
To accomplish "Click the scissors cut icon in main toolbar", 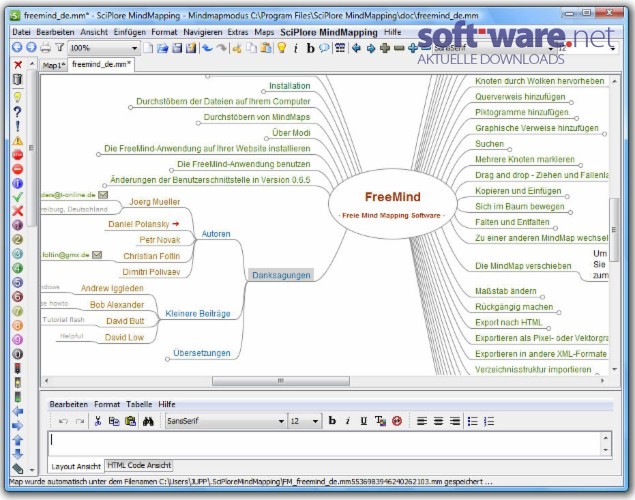I will [x=237, y=48].
